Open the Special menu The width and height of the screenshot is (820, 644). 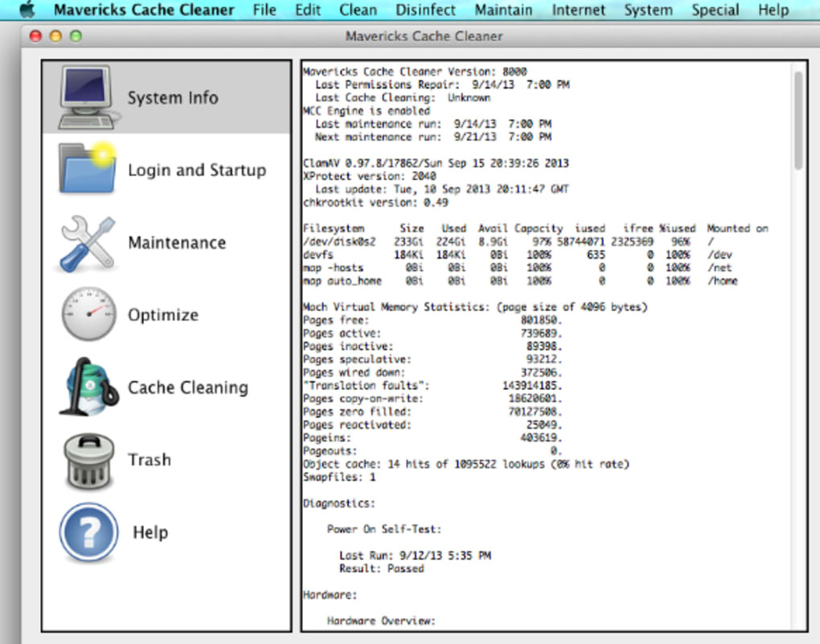(715, 10)
